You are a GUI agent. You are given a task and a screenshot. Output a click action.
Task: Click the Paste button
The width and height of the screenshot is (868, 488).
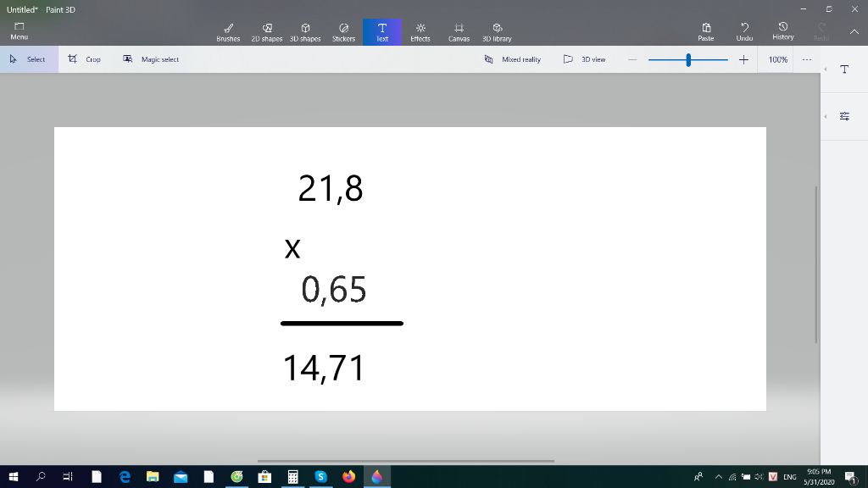[706, 31]
